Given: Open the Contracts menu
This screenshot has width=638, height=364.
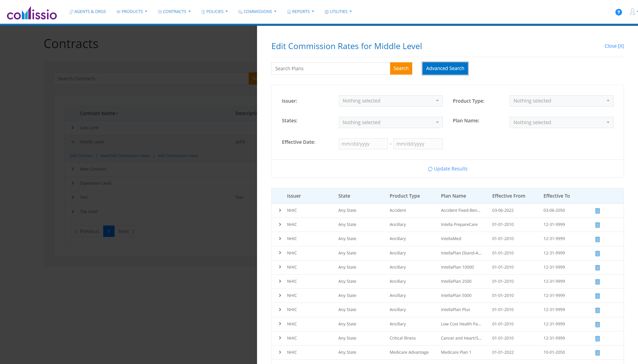Looking at the screenshot, I should [x=174, y=11].
